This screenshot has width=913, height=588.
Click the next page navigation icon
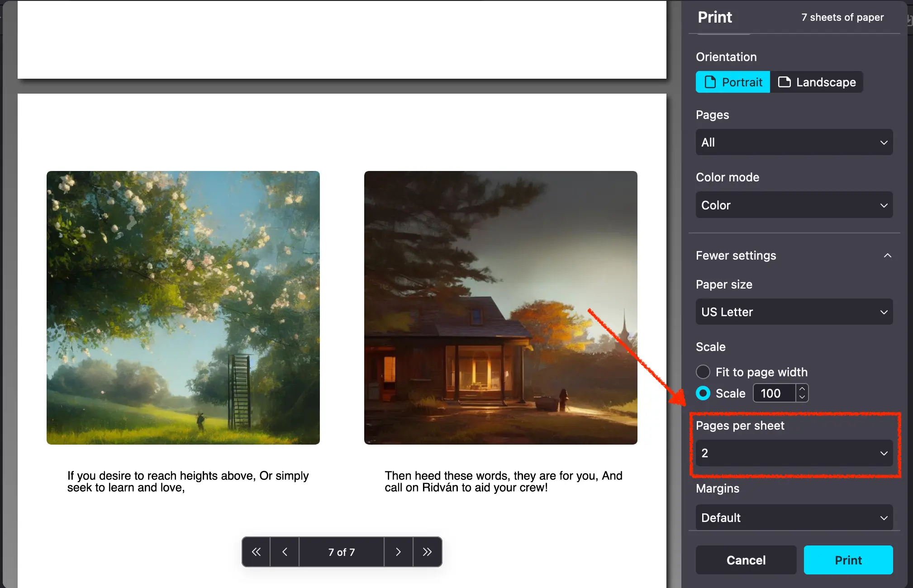point(397,552)
